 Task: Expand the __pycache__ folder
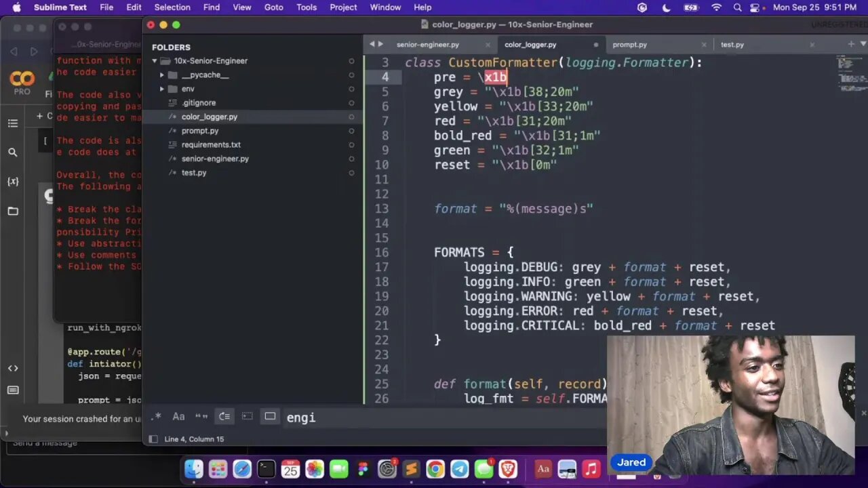[162, 75]
